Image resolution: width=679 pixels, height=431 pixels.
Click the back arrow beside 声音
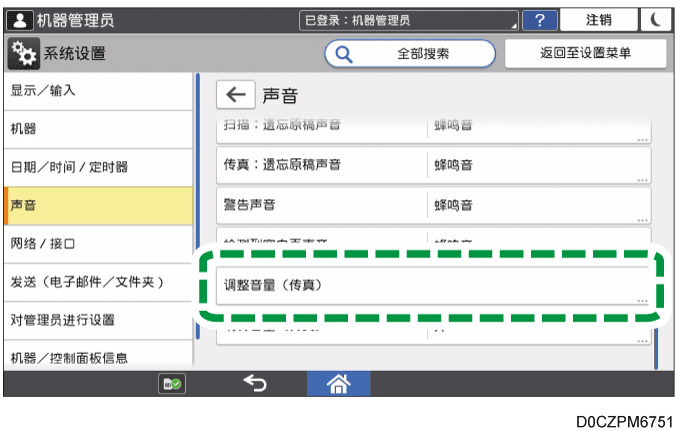[x=235, y=95]
